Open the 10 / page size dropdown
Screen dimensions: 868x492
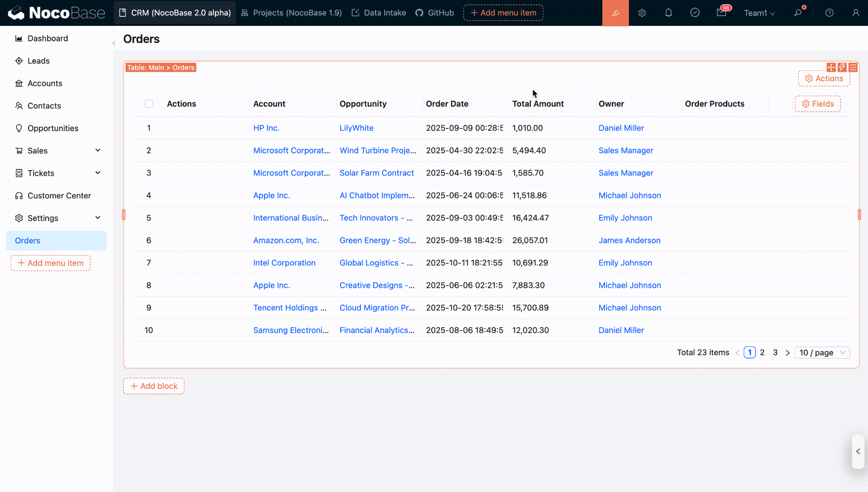tap(822, 353)
